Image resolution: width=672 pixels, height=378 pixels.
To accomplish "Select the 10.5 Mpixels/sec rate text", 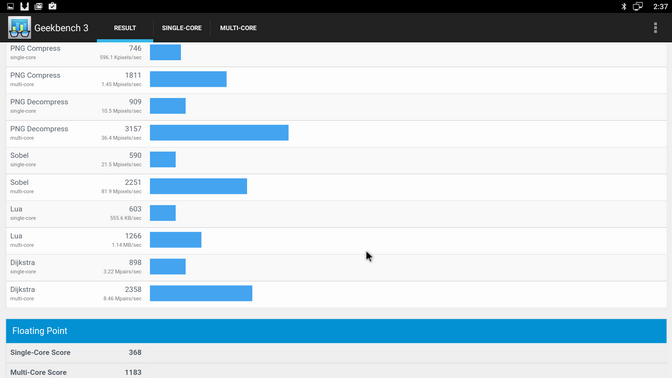I will [x=121, y=111].
